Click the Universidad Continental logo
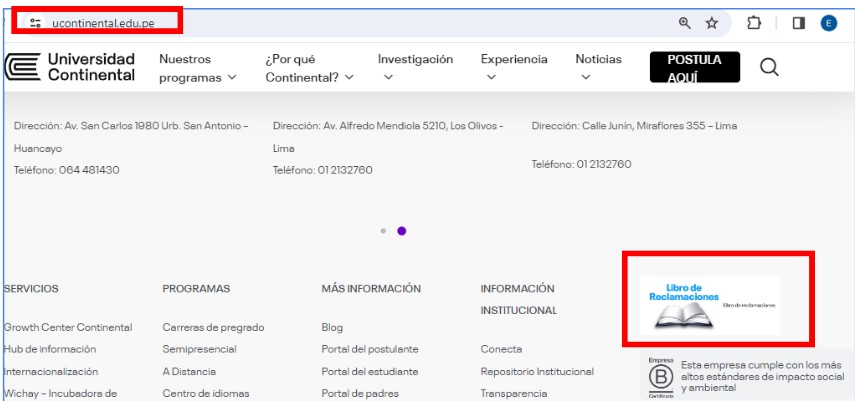Screen dimensions: 855x401 [70, 67]
